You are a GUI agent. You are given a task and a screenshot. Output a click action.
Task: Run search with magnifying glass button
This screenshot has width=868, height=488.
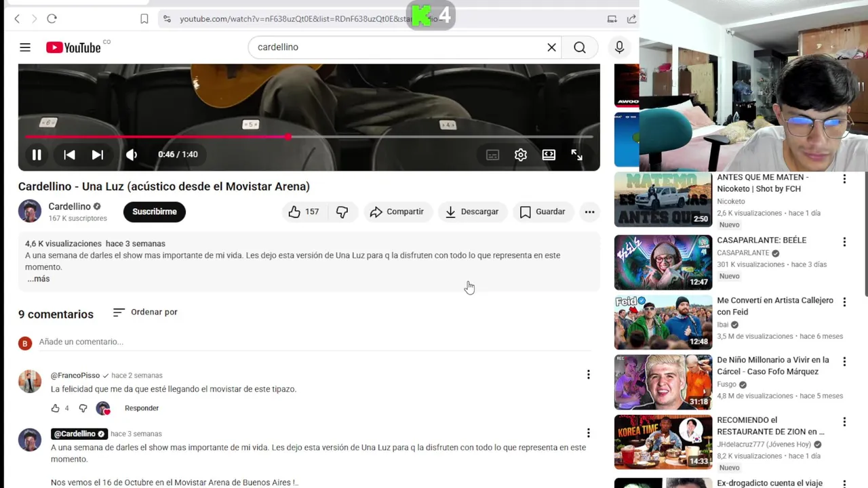point(580,47)
